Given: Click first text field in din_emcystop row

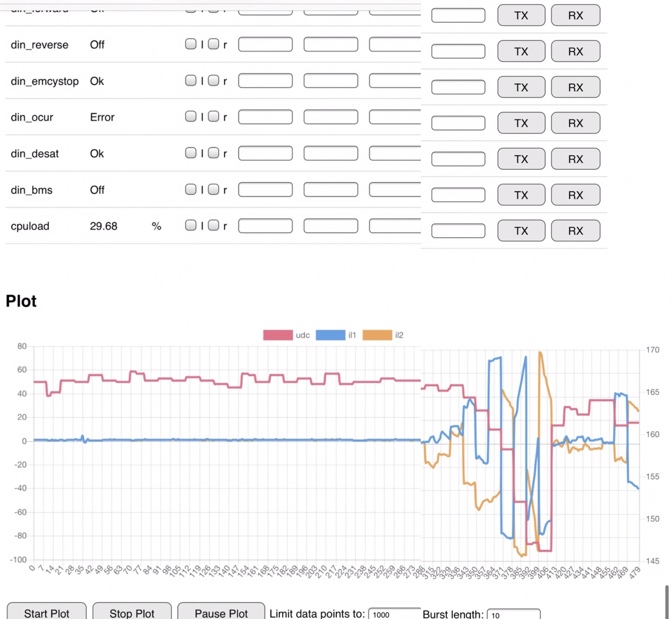Looking at the screenshot, I should (x=265, y=81).
